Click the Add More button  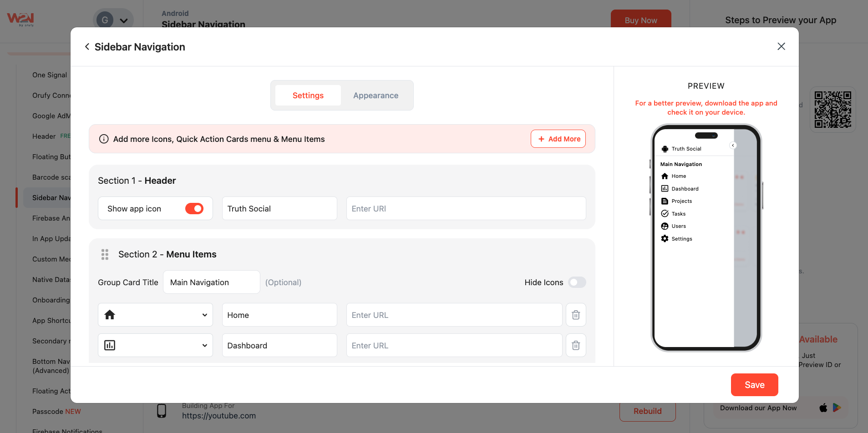pos(558,139)
